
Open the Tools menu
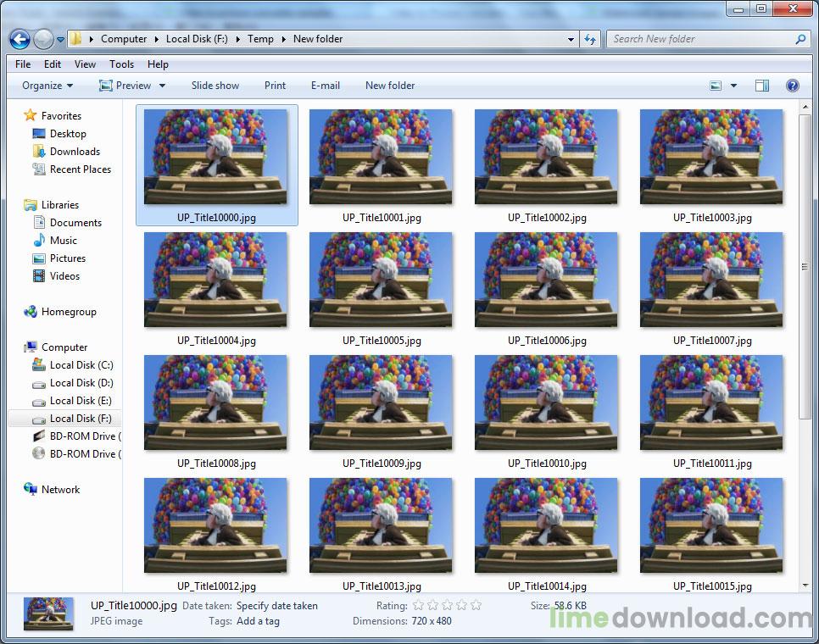(x=121, y=64)
